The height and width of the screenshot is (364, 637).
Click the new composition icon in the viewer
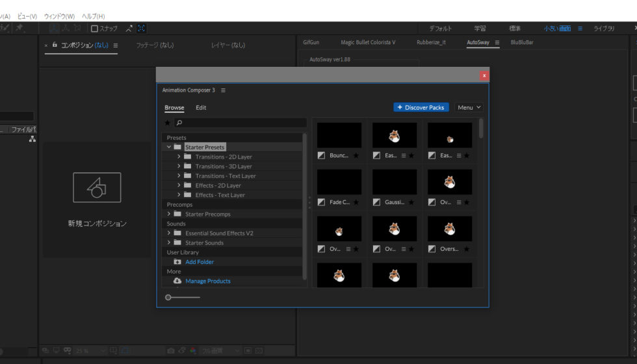[97, 188]
